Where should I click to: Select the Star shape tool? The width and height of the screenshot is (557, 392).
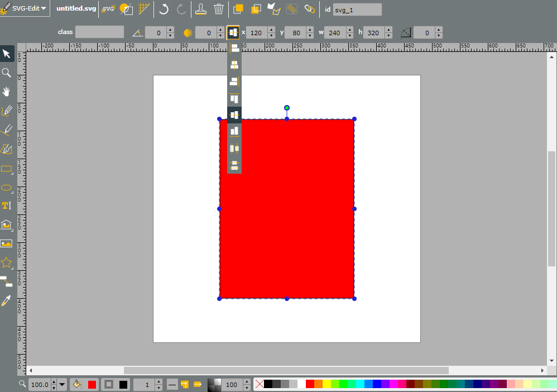pyautogui.click(x=6, y=262)
